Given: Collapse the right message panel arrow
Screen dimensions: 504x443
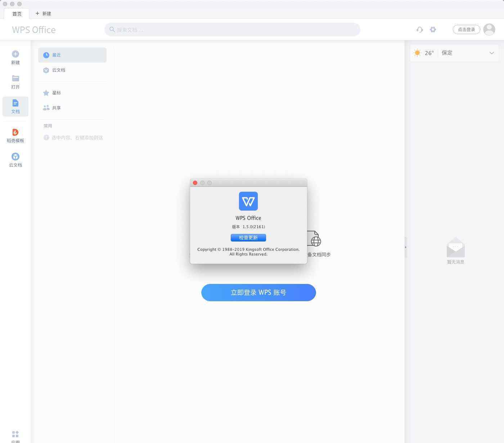Looking at the screenshot, I should point(406,247).
